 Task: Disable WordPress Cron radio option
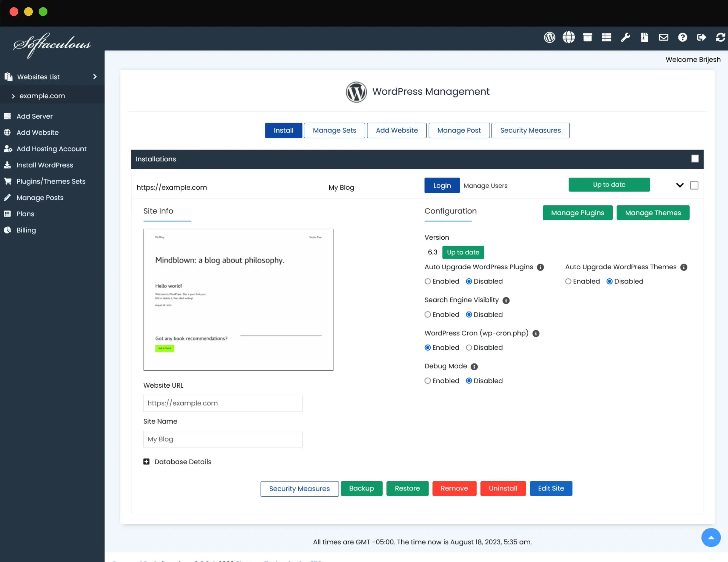click(x=469, y=348)
